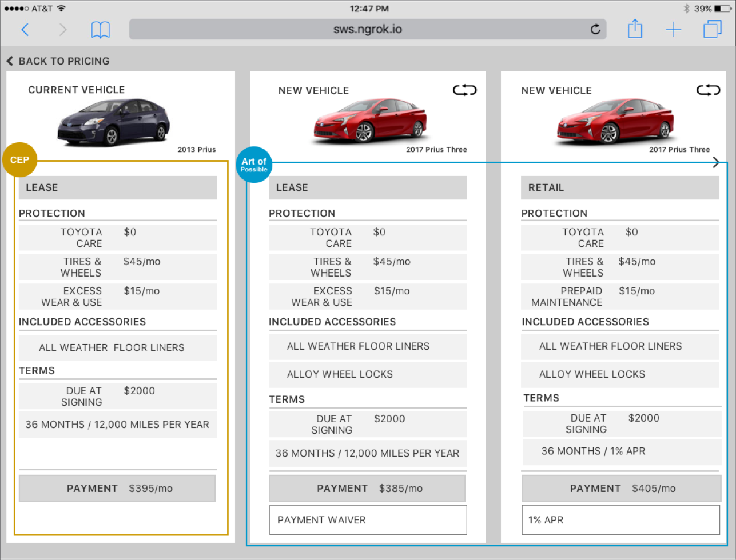Tap the Safari back arrow

pos(25,30)
